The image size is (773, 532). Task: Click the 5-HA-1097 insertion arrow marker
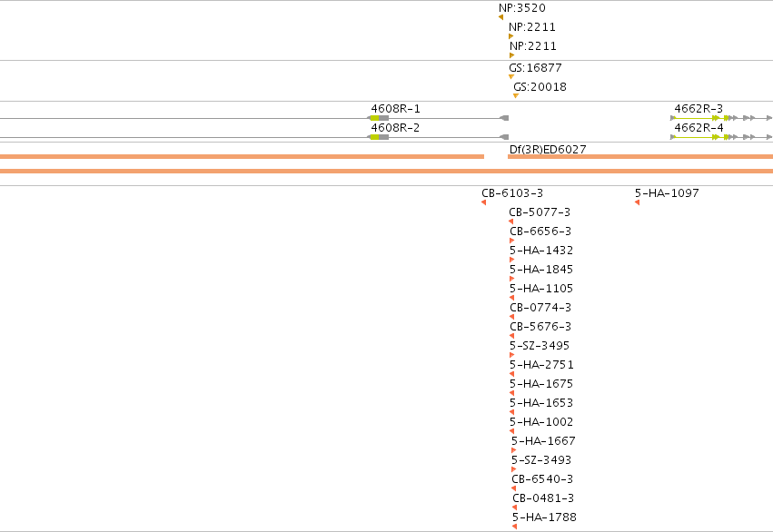pyautogui.click(x=637, y=202)
